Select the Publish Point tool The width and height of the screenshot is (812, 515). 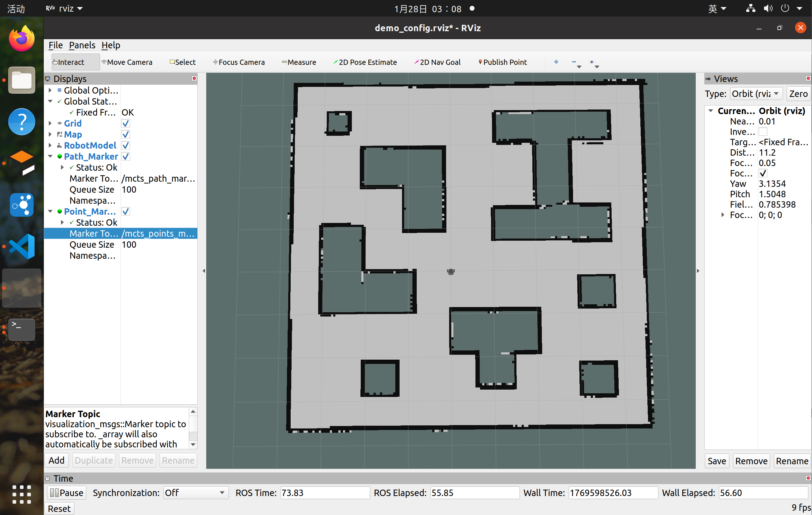(x=502, y=62)
